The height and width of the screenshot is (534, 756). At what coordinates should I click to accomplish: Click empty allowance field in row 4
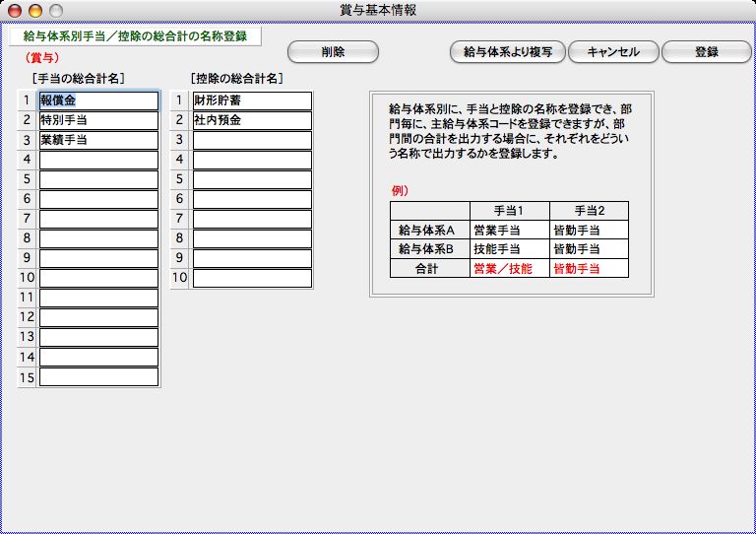click(98, 160)
